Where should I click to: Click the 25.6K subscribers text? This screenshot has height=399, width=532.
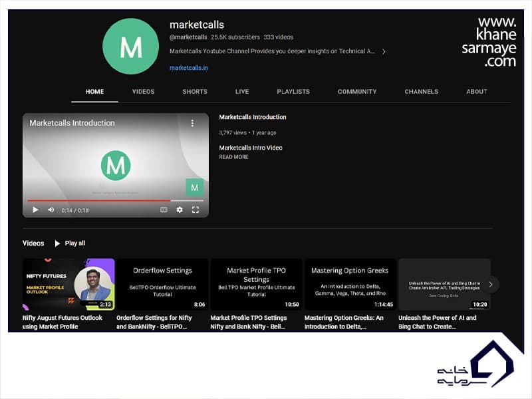tap(235, 37)
